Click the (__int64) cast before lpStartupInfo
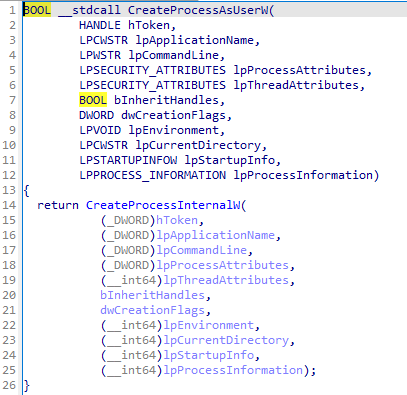The width and height of the screenshot is (407, 395). click(131, 355)
